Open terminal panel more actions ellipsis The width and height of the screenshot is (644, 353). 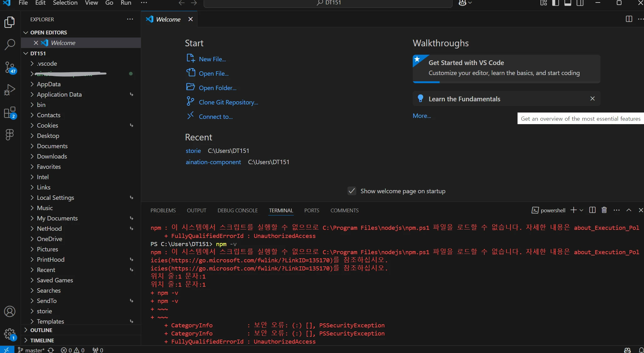tap(616, 210)
